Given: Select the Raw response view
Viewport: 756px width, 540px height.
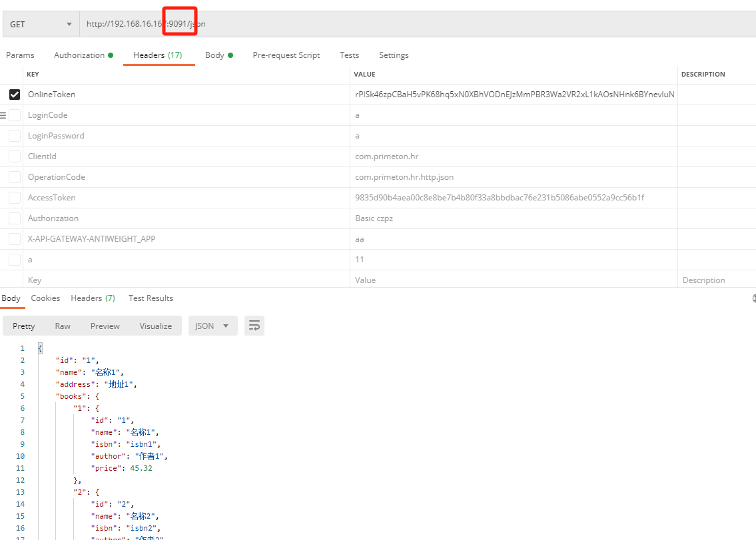Looking at the screenshot, I should point(63,326).
